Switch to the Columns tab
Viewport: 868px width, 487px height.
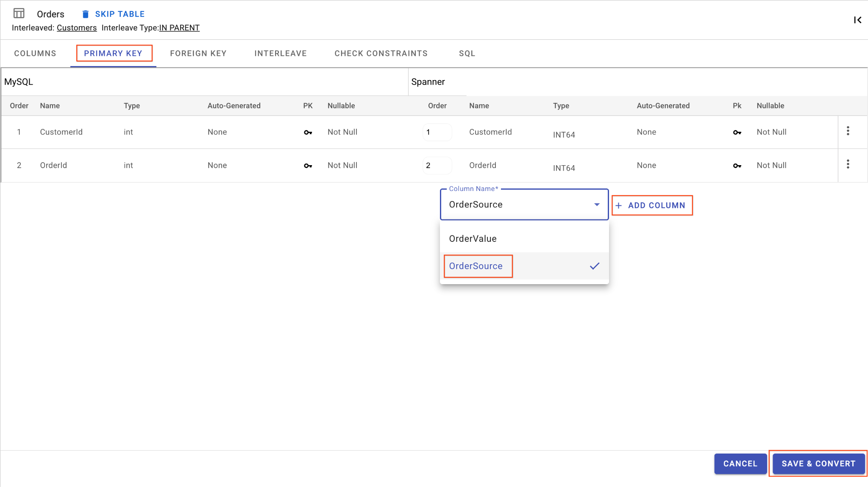[x=35, y=53]
